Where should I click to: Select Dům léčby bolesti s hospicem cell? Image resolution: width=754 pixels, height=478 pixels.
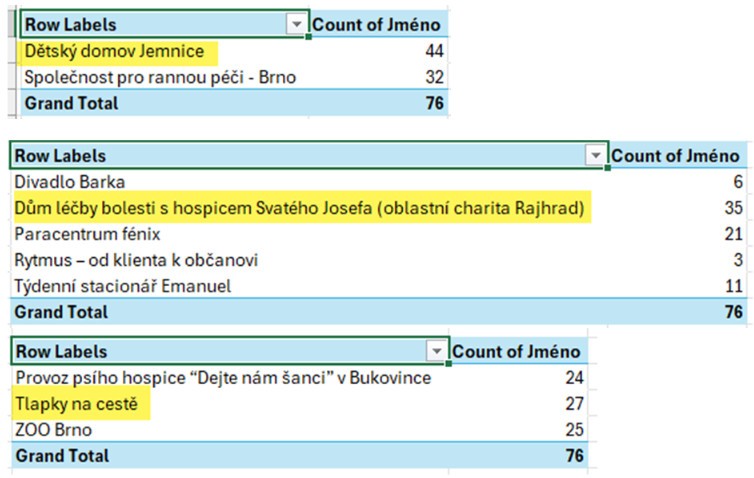[300, 208]
